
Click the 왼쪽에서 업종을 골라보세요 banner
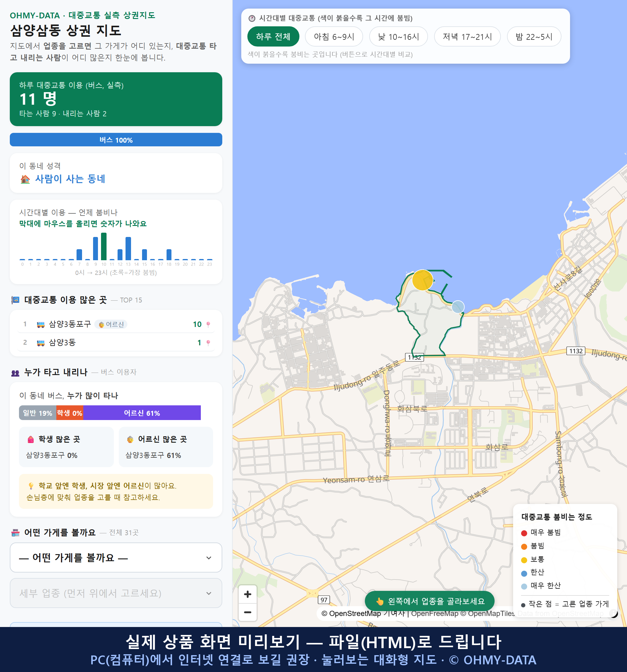coord(430,601)
